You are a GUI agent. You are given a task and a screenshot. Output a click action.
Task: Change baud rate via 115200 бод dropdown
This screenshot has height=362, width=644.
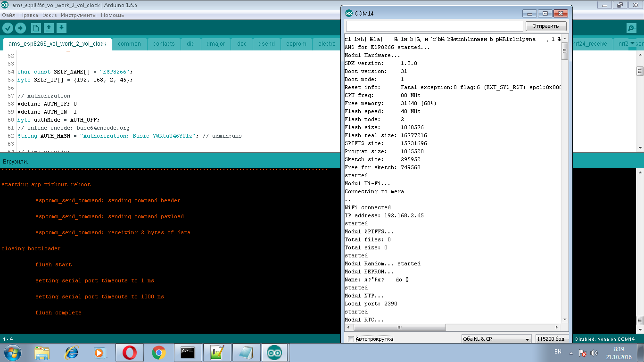tap(552, 338)
